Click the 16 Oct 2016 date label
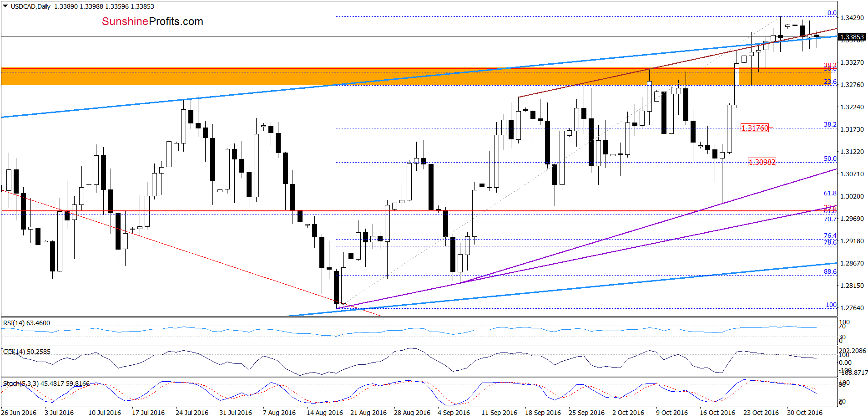This screenshot has height=419, width=868. coord(717,413)
